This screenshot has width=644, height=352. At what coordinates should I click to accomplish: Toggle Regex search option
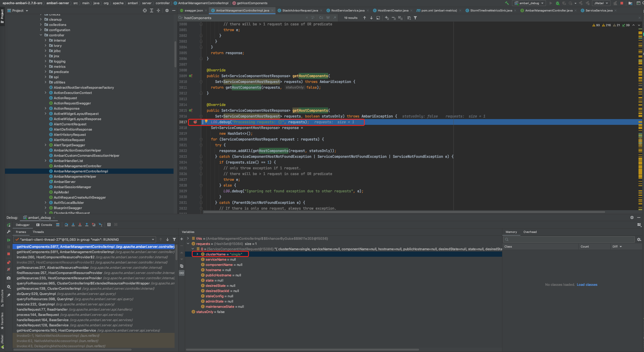(x=335, y=18)
